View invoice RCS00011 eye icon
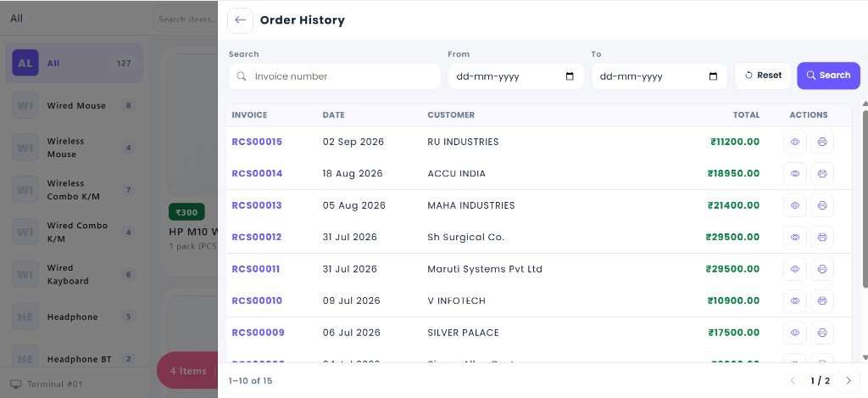The height and width of the screenshot is (398, 868). tap(795, 269)
